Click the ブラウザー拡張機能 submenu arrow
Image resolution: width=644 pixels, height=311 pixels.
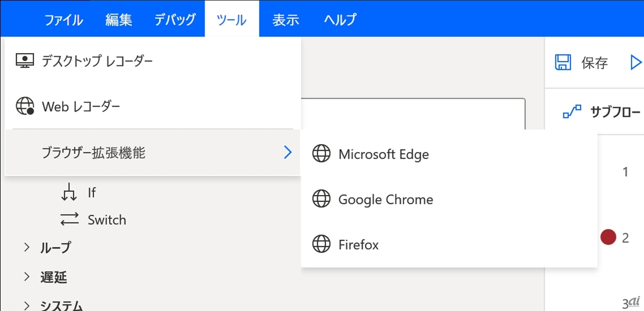[x=288, y=153]
